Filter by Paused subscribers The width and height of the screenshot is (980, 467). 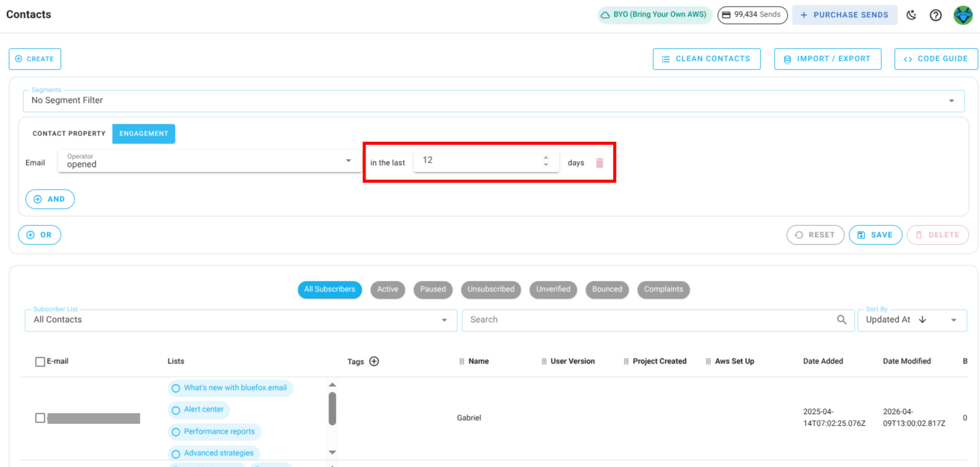[433, 290]
